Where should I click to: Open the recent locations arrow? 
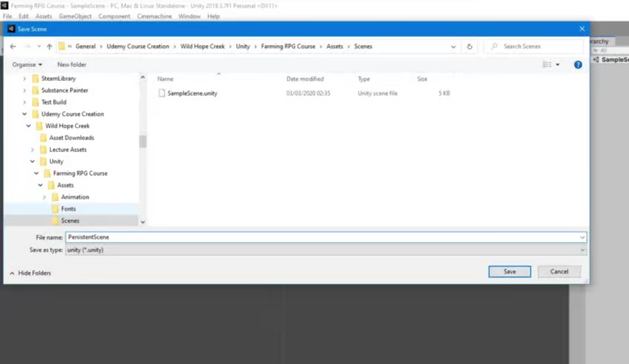(x=39, y=46)
